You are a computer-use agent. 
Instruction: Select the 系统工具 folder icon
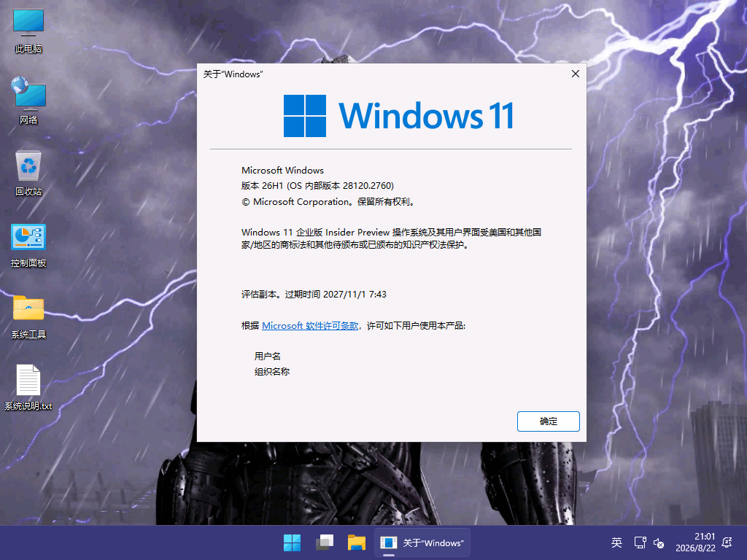28,316
